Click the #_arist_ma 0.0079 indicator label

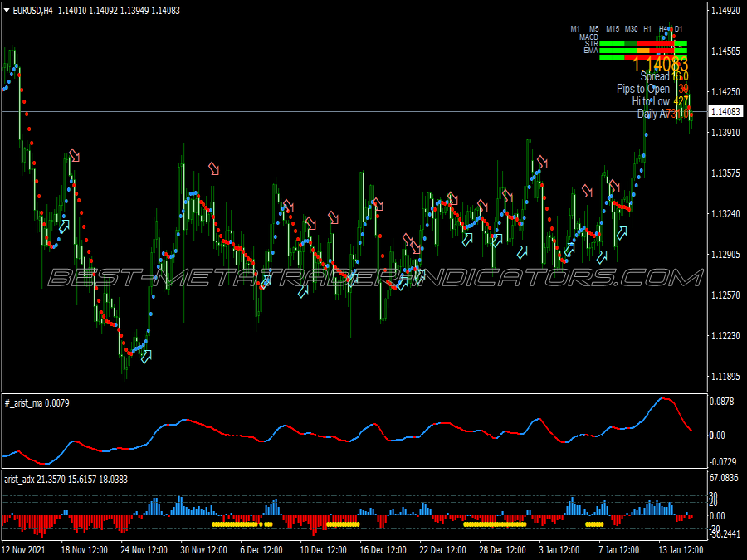[x=37, y=403]
